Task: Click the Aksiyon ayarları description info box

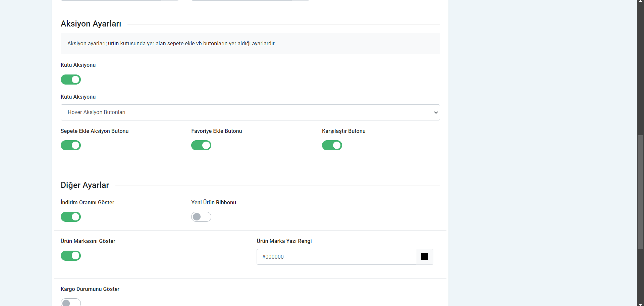Action: coord(250,44)
